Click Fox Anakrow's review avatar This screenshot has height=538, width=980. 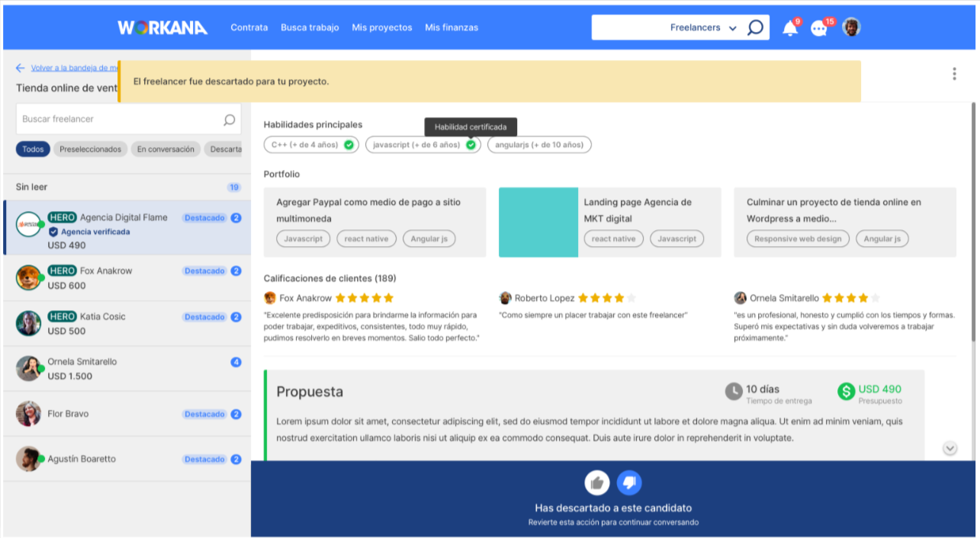click(269, 298)
